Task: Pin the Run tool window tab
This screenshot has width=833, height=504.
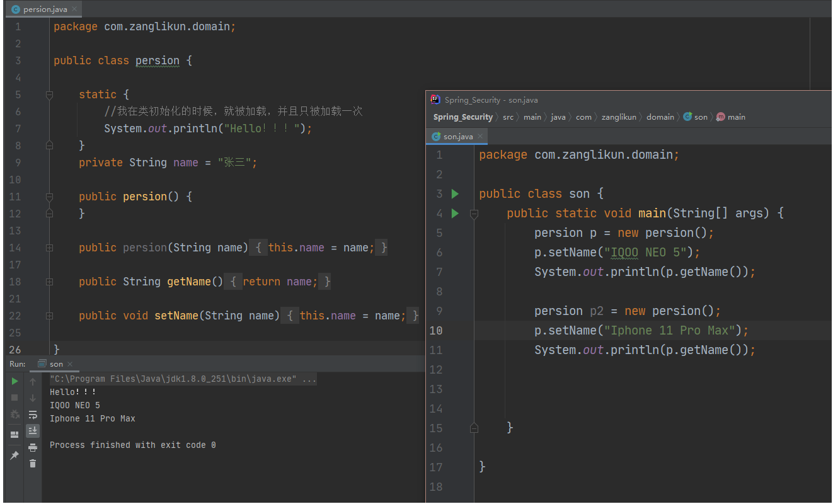Action: tap(14, 455)
